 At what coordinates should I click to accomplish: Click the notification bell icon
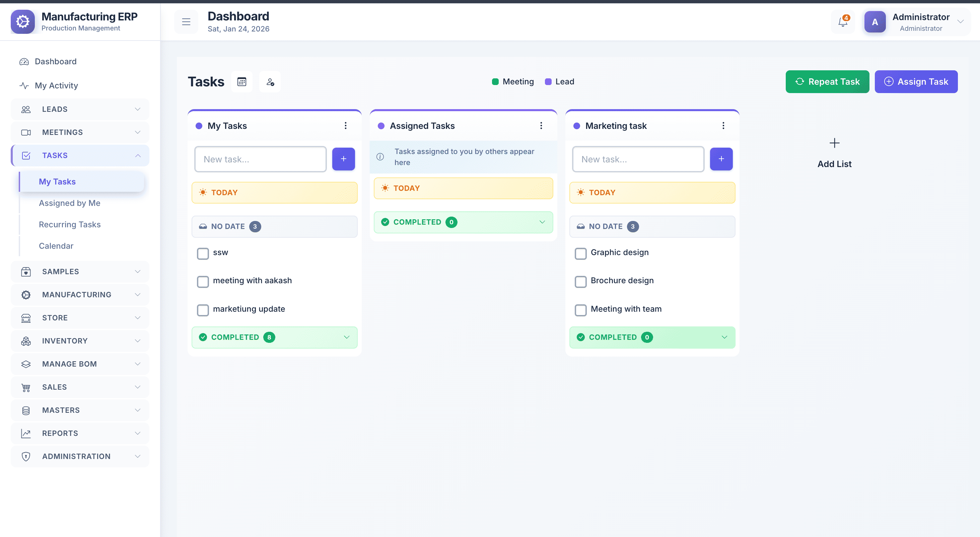click(x=843, y=22)
